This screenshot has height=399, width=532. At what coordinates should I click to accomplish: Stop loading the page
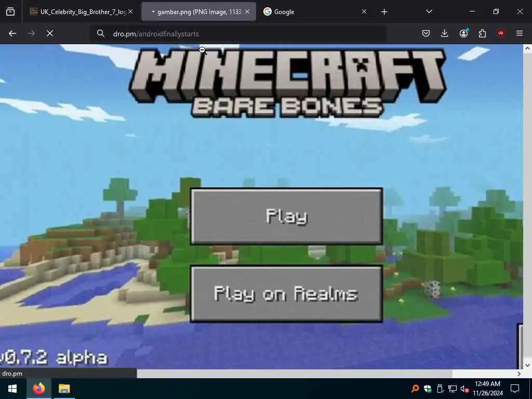point(50,33)
